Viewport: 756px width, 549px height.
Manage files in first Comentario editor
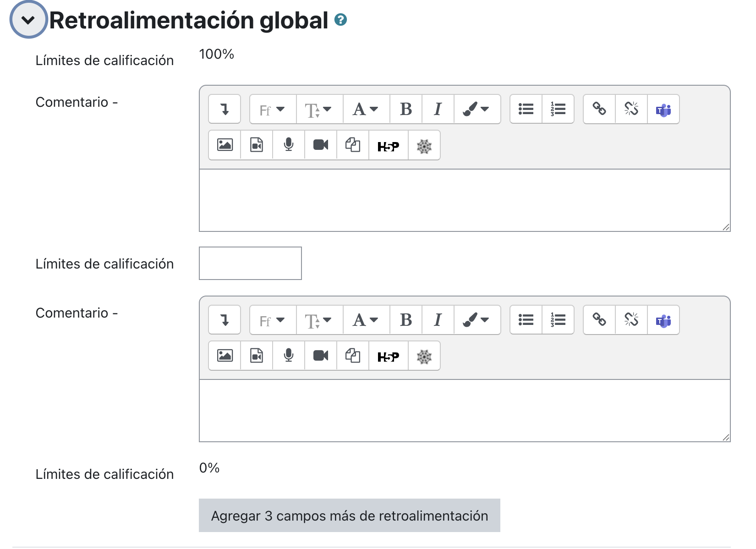(353, 145)
